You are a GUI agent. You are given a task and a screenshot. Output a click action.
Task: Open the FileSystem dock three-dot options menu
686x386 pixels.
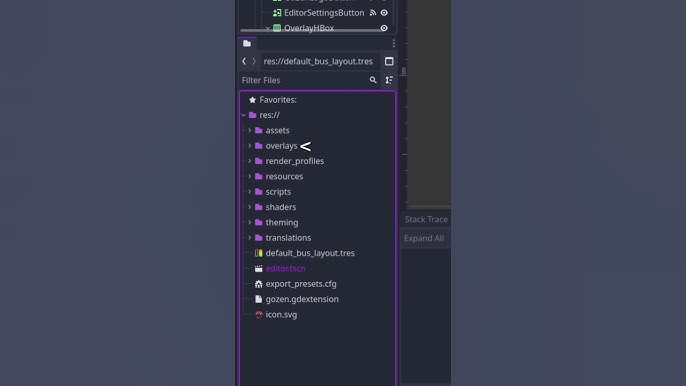(394, 43)
